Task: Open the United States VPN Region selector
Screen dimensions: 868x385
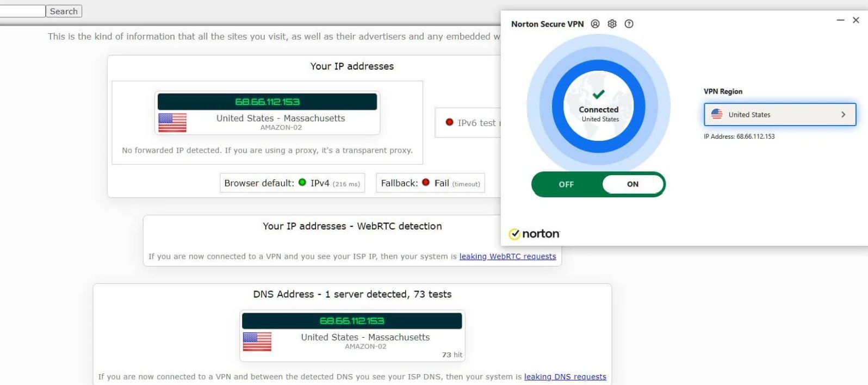Action: 780,115
